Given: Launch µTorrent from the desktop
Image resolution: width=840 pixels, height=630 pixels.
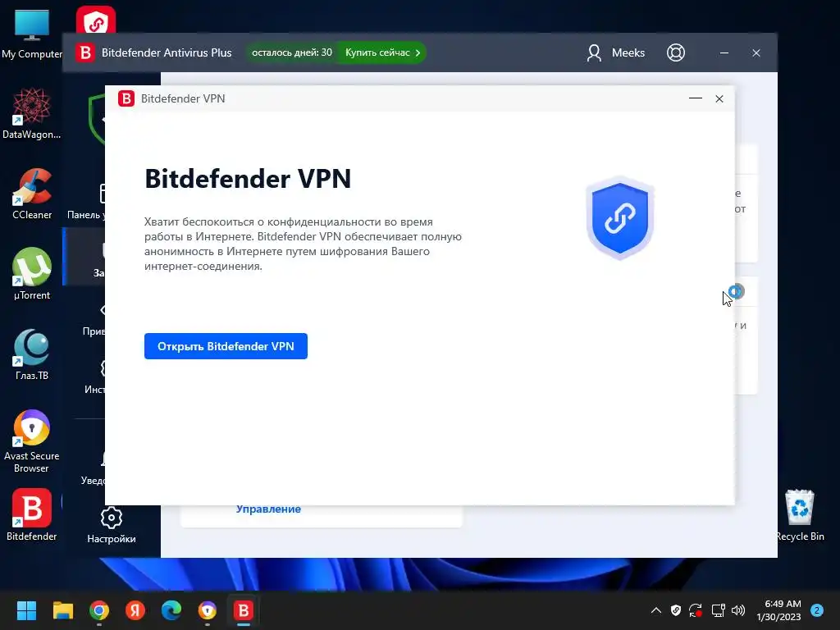Looking at the screenshot, I should pos(32,274).
